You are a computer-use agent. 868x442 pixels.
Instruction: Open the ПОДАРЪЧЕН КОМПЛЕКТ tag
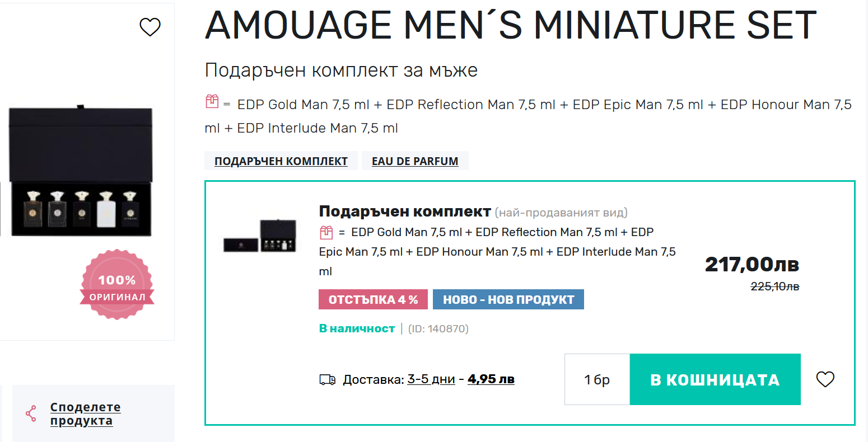[281, 161]
